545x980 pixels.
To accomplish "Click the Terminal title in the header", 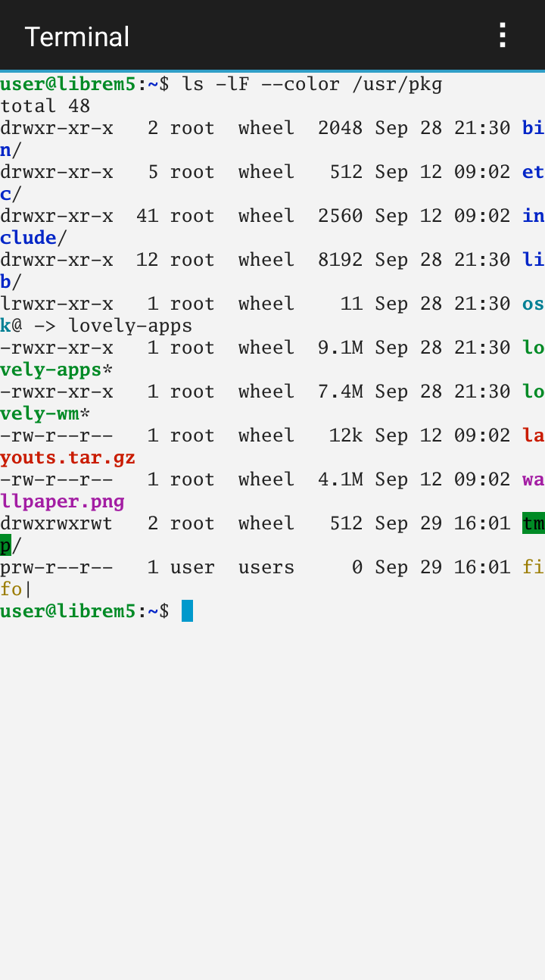I will coord(77,36).
